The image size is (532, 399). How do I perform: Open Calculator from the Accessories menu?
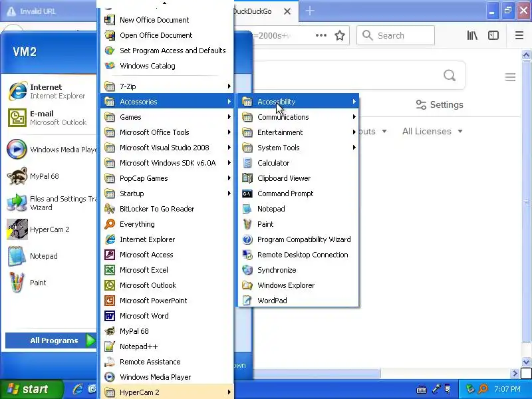[x=298, y=163]
